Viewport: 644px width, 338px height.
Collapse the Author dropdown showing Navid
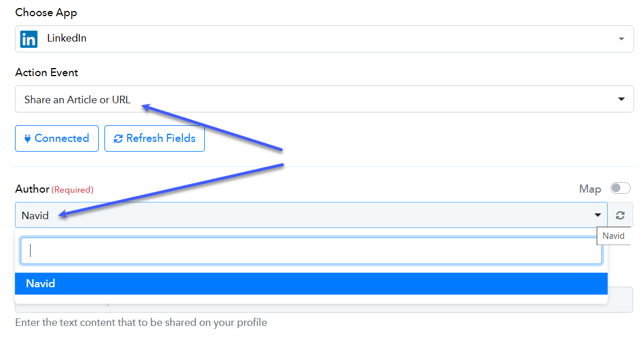(311, 215)
